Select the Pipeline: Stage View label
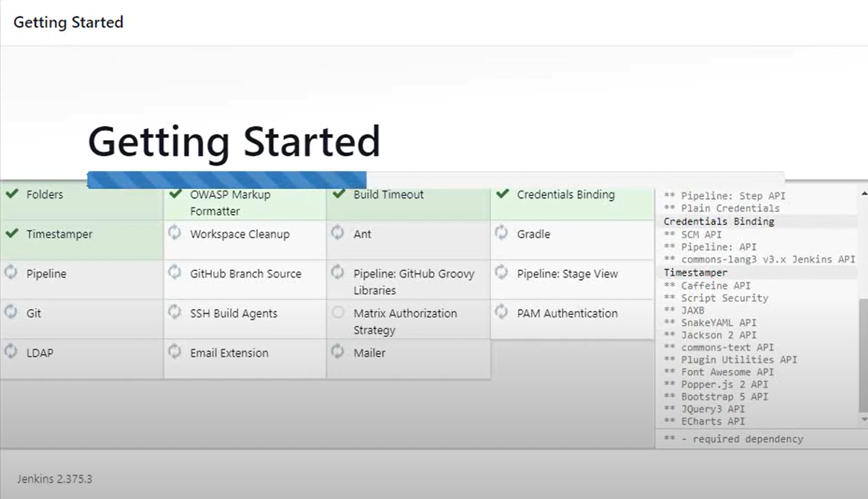The width and height of the screenshot is (868, 499). 567,274
